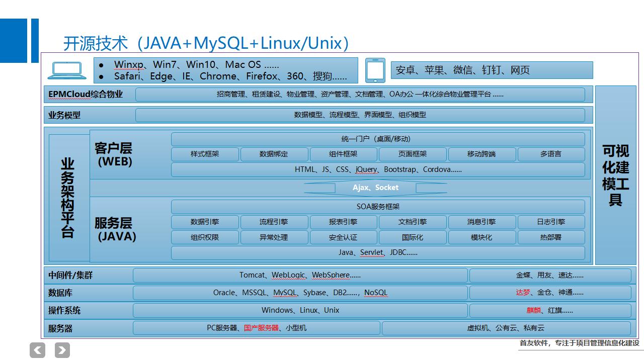
Task: Click the 流程引擎 box
Action: point(274,222)
